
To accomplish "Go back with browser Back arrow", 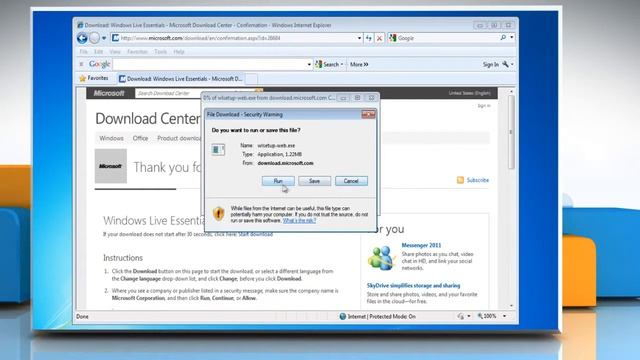I will point(82,38).
